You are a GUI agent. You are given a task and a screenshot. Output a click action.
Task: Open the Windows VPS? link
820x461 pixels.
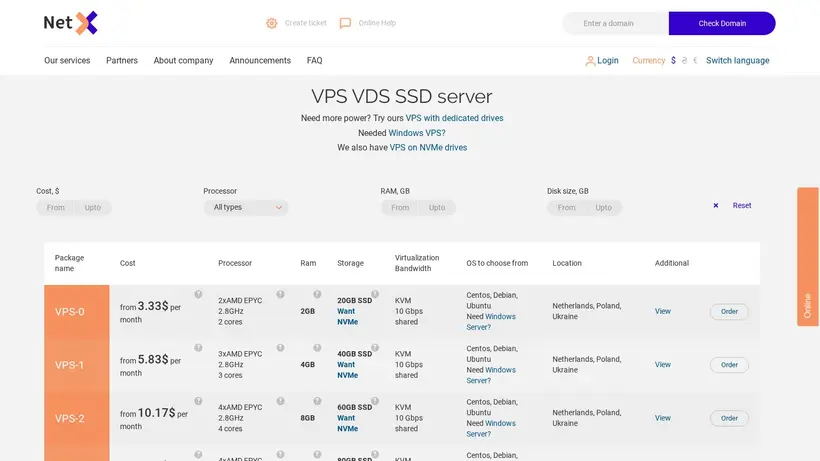417,133
